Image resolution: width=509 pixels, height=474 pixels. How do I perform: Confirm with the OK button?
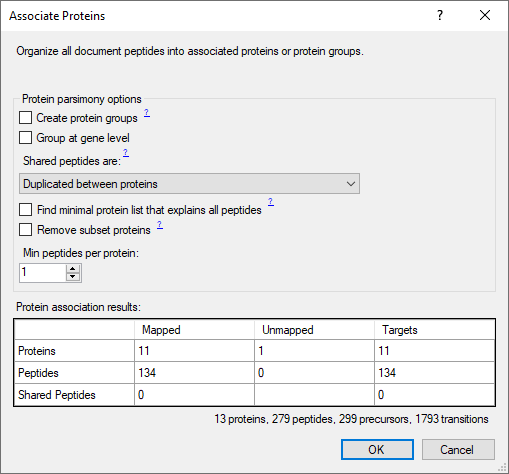click(x=377, y=450)
